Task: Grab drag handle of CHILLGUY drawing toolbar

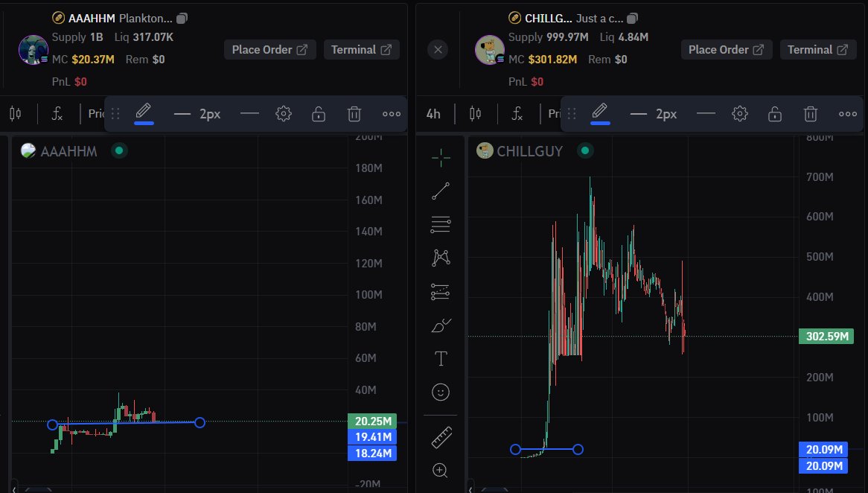Action: click(x=572, y=113)
